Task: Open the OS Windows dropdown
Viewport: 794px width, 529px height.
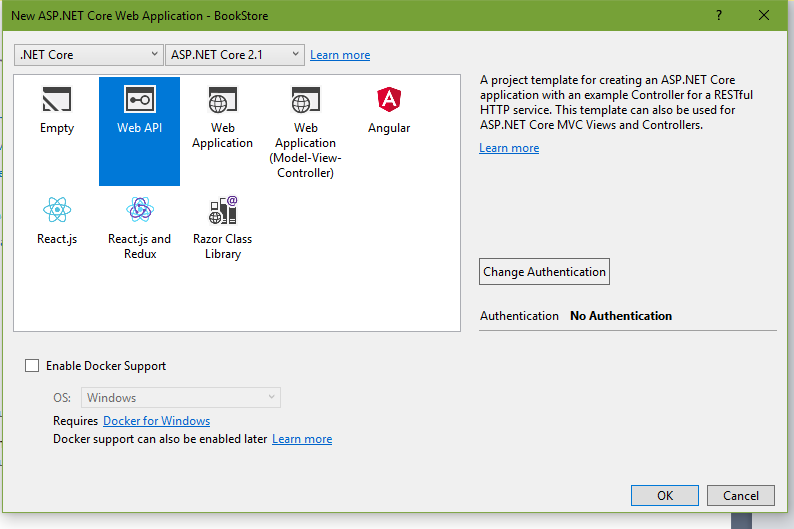Action: (x=181, y=397)
